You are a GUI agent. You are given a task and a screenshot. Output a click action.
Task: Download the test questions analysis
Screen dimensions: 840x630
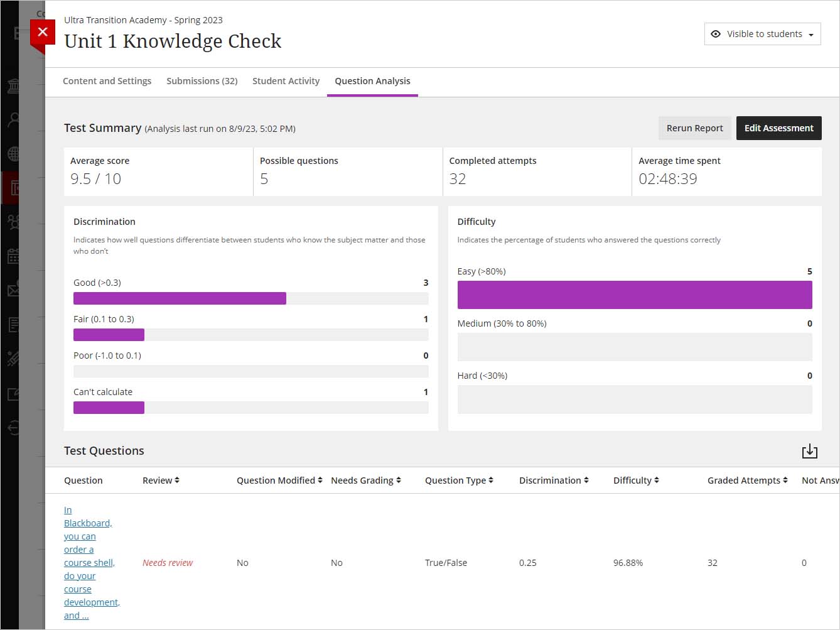[809, 451]
